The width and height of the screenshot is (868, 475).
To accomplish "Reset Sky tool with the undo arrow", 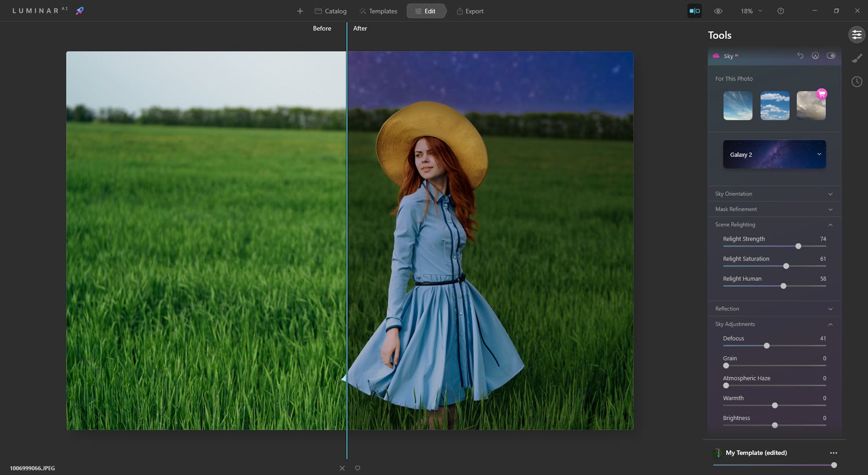I will [800, 56].
